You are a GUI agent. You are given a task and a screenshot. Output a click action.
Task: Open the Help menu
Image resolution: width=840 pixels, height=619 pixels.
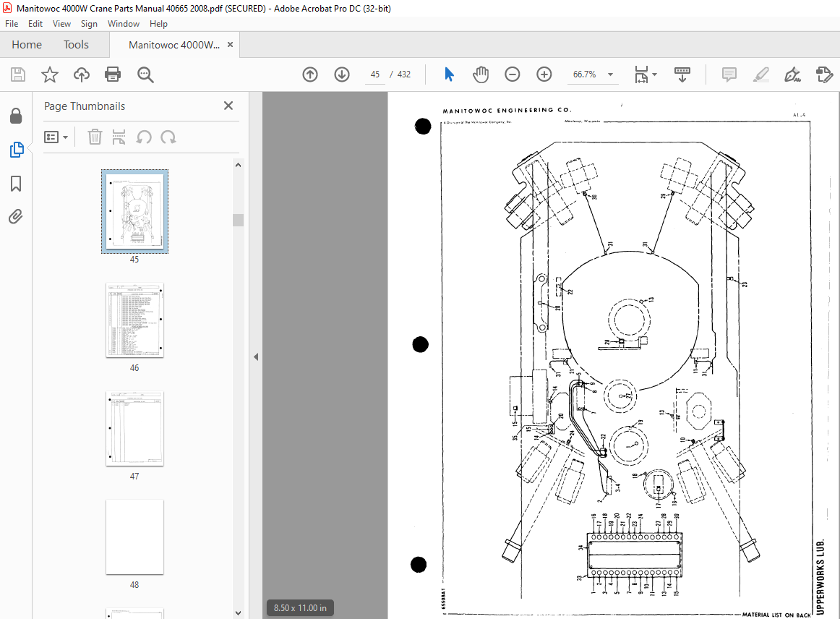[x=158, y=24]
